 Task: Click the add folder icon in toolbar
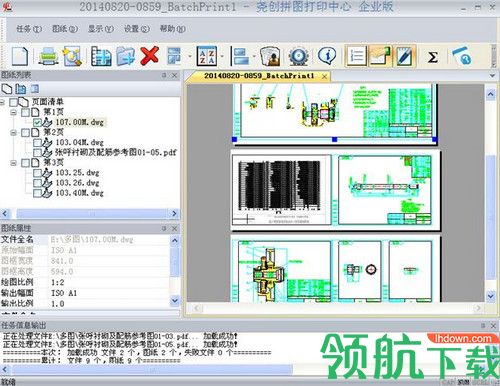tap(125, 56)
